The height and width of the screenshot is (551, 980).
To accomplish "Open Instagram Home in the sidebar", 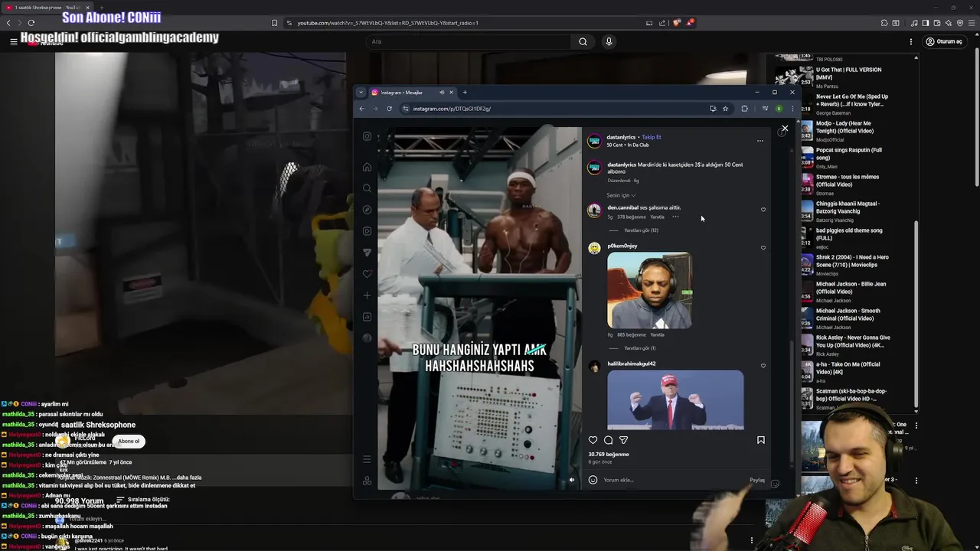I will pos(367,167).
